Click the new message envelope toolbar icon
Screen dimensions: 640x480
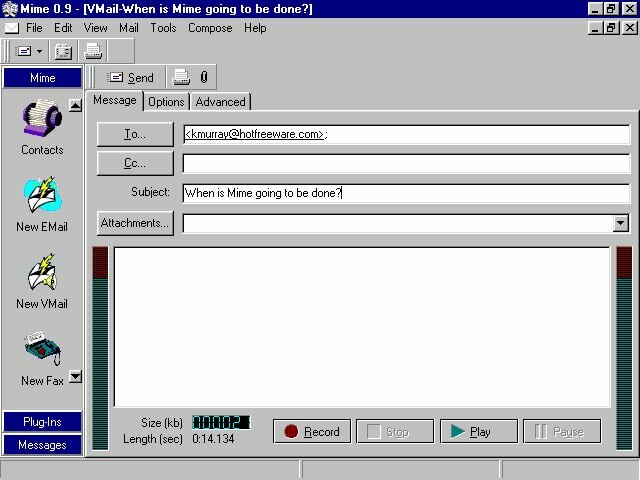pos(24,51)
